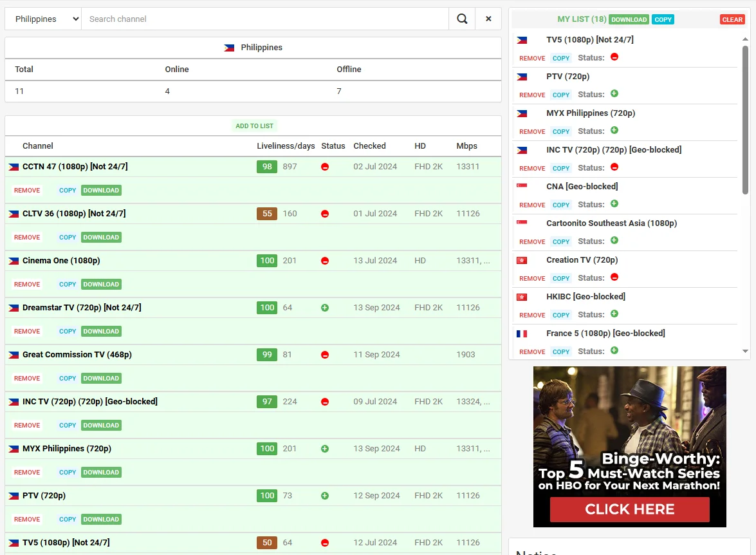This screenshot has height=555, width=756.
Task: Remove PTV using table row button
Action: coord(27,520)
